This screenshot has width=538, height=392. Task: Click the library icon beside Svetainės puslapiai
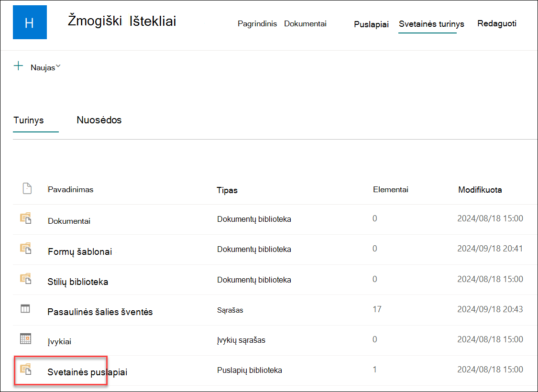[x=26, y=370]
